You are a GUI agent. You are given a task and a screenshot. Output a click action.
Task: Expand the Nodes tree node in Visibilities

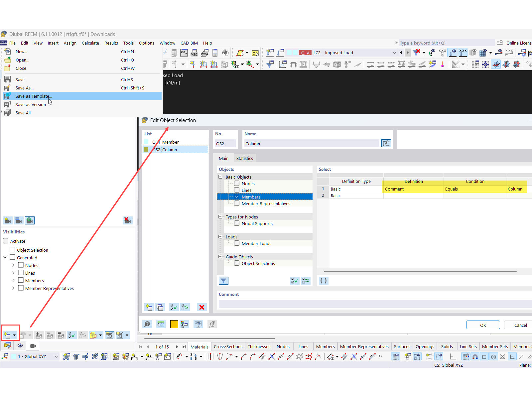(x=13, y=265)
